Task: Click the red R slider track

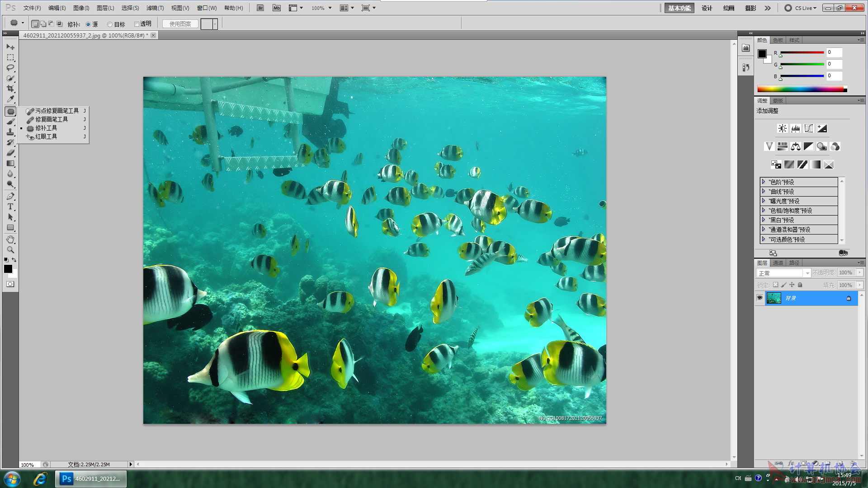Action: [802, 52]
